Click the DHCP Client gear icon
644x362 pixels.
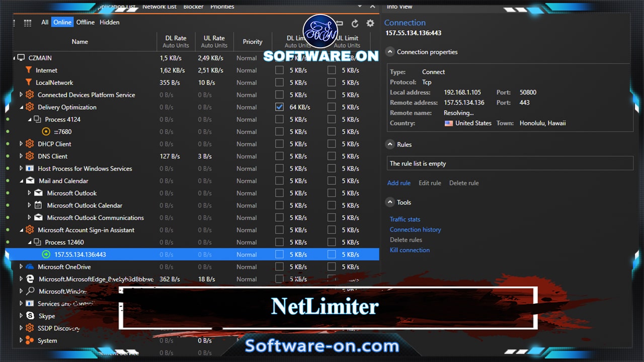[x=30, y=144]
